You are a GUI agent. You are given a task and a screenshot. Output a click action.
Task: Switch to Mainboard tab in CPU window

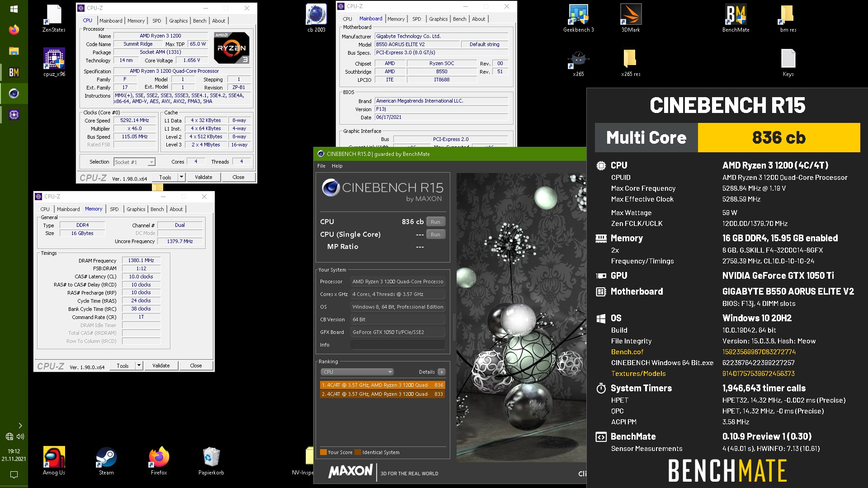coord(111,21)
